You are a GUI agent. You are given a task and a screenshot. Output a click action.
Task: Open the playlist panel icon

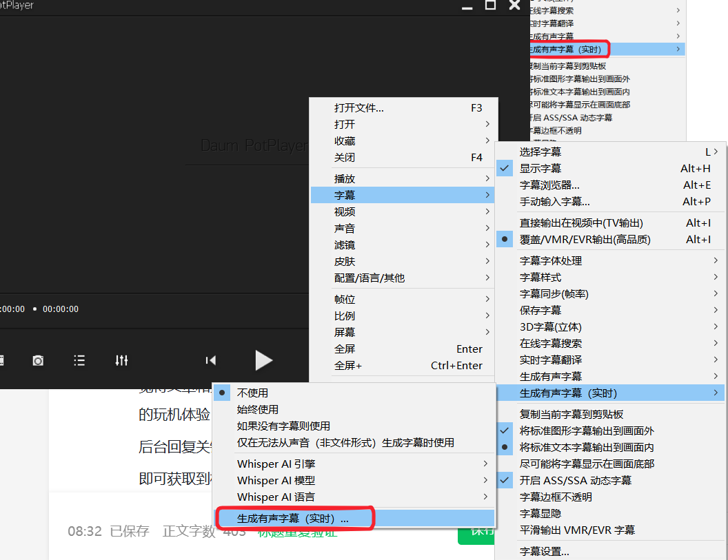tap(79, 360)
